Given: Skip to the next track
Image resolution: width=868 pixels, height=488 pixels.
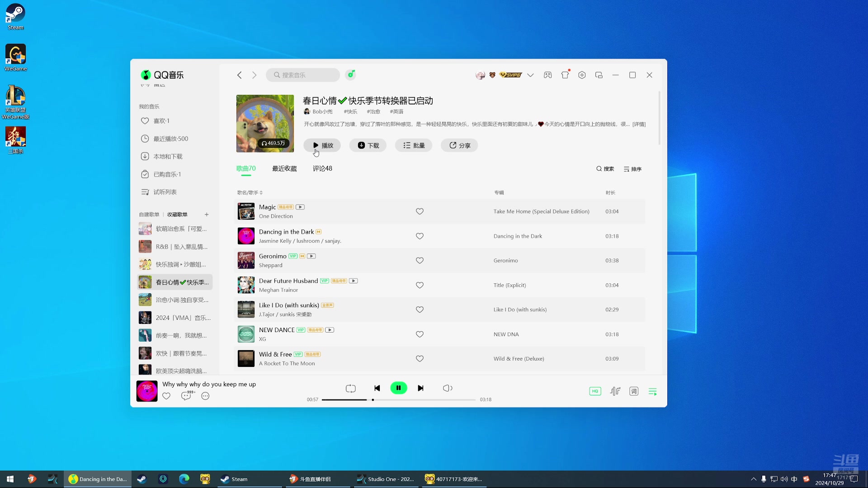Looking at the screenshot, I should [420, 388].
